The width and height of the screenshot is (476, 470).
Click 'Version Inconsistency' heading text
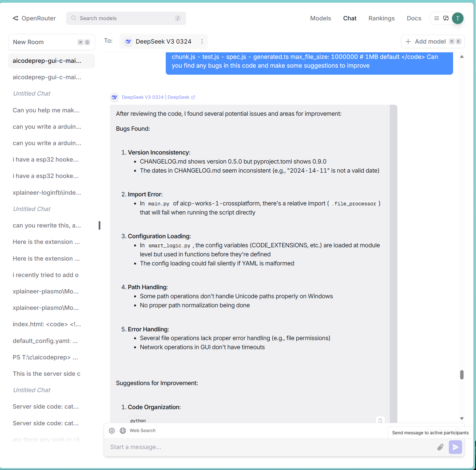point(159,153)
